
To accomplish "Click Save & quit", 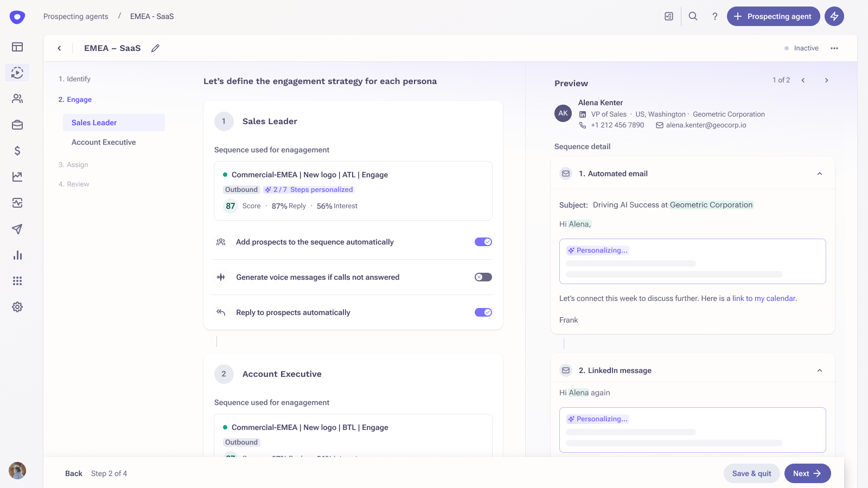I will (751, 473).
